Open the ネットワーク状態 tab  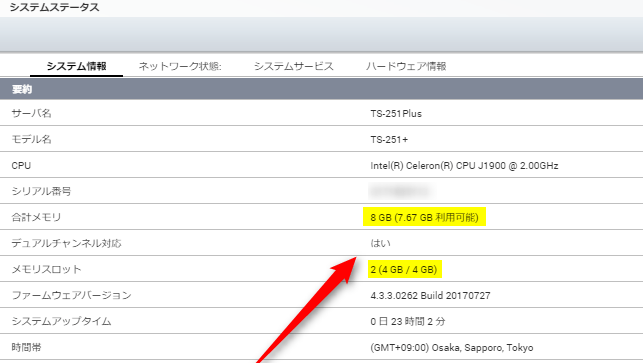[180, 66]
